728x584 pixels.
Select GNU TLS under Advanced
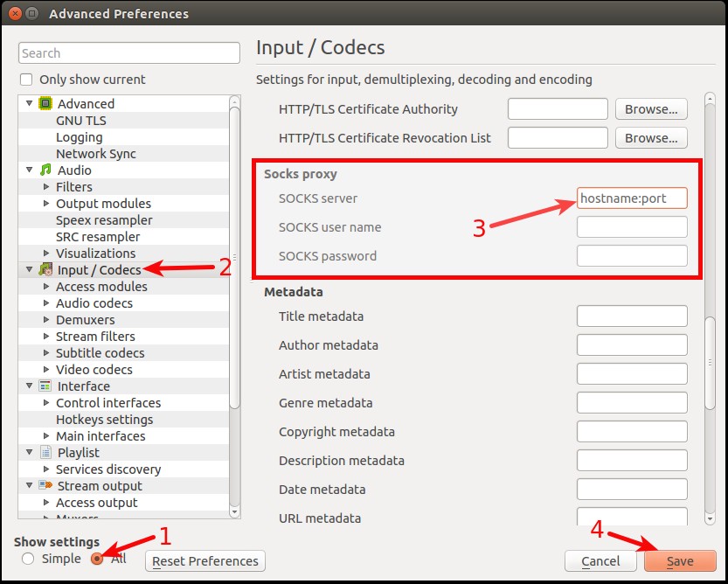[x=80, y=121]
